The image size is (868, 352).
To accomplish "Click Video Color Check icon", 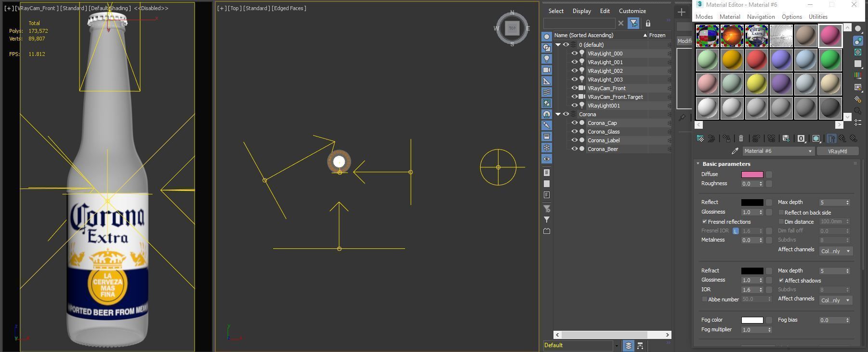I will pos(858,75).
